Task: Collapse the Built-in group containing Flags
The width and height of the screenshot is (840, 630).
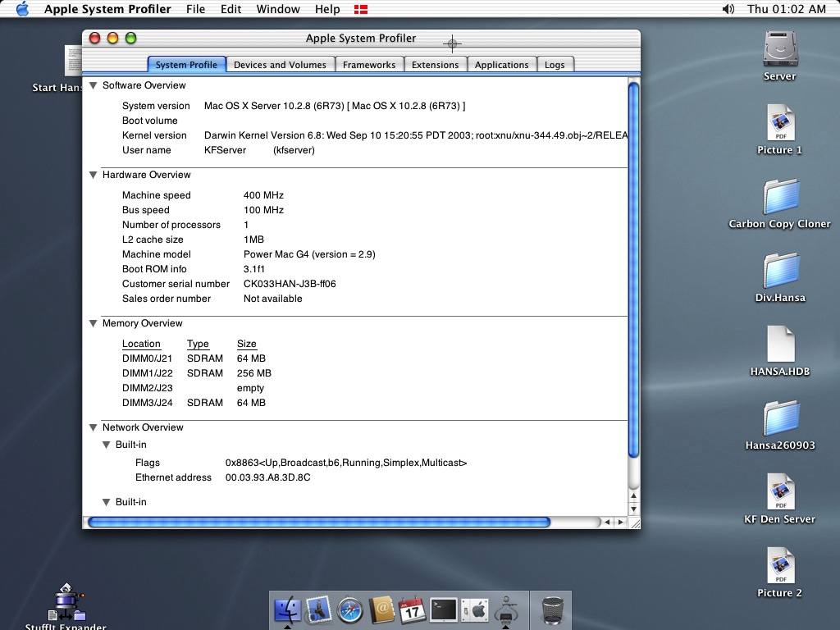Action: (106, 445)
